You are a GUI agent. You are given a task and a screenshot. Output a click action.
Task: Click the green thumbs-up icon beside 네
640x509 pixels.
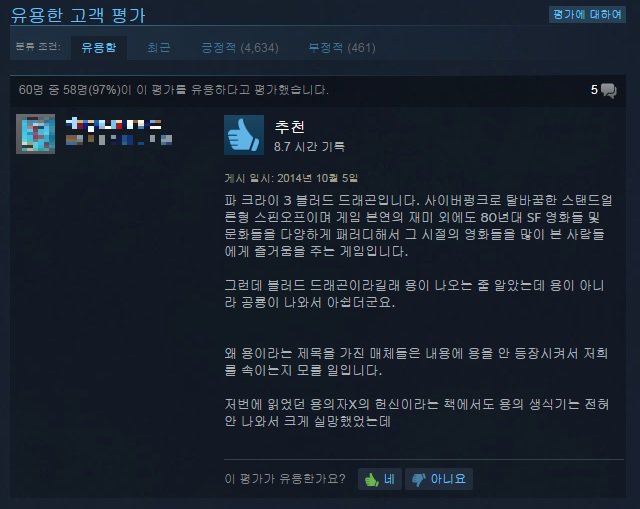[371, 479]
